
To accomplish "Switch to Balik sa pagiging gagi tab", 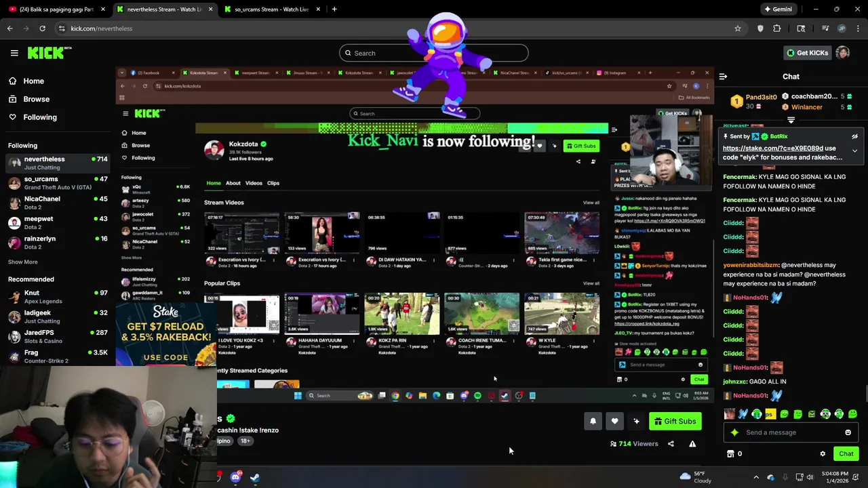I will pos(56,9).
